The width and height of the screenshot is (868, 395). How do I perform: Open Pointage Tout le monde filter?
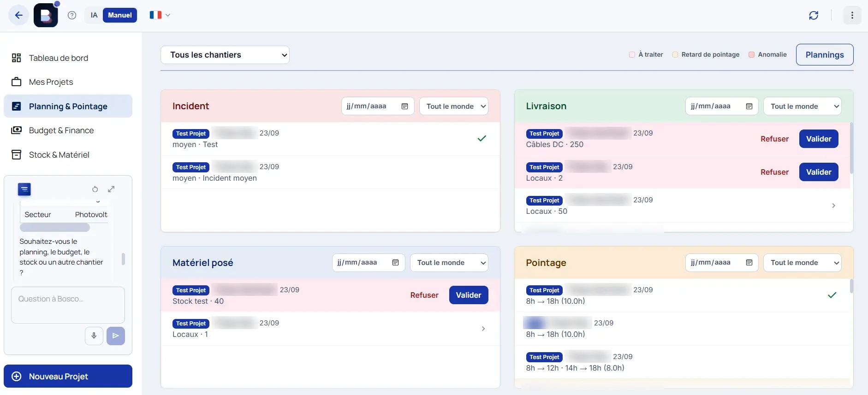click(803, 262)
